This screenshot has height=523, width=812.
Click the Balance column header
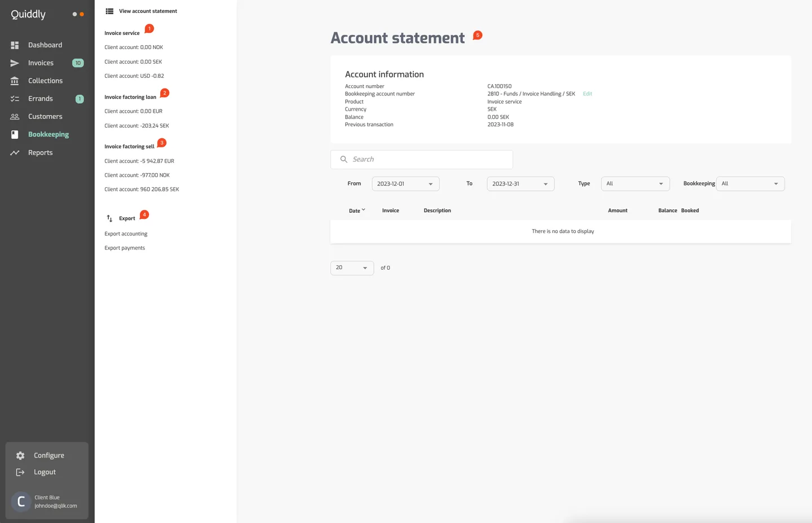tap(668, 210)
